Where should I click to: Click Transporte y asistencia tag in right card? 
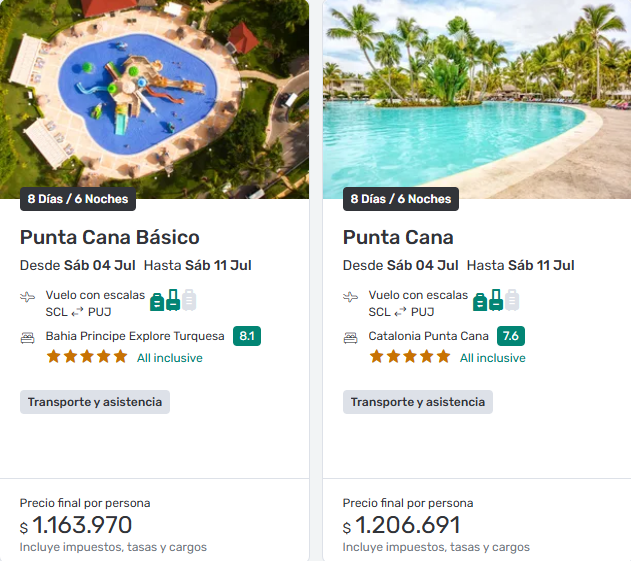[418, 402]
